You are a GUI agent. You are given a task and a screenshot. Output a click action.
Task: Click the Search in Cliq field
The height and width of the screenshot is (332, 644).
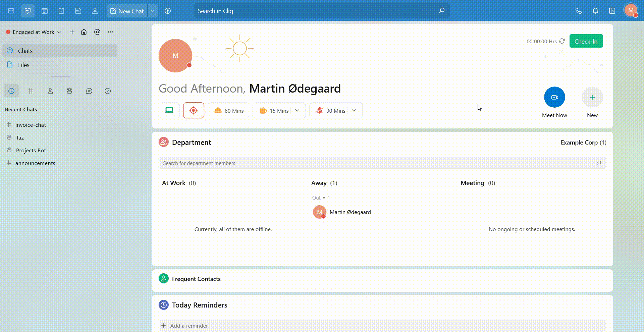[315, 11]
